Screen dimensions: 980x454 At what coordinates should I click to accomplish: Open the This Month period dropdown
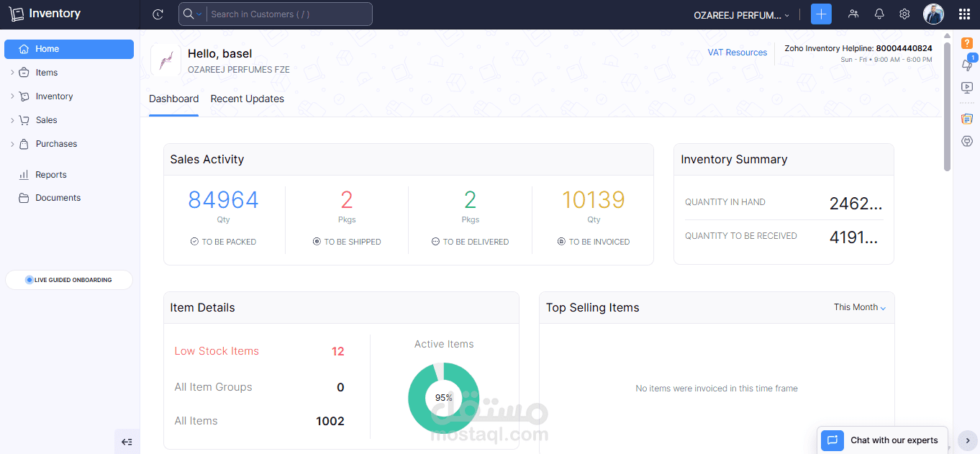(860, 307)
